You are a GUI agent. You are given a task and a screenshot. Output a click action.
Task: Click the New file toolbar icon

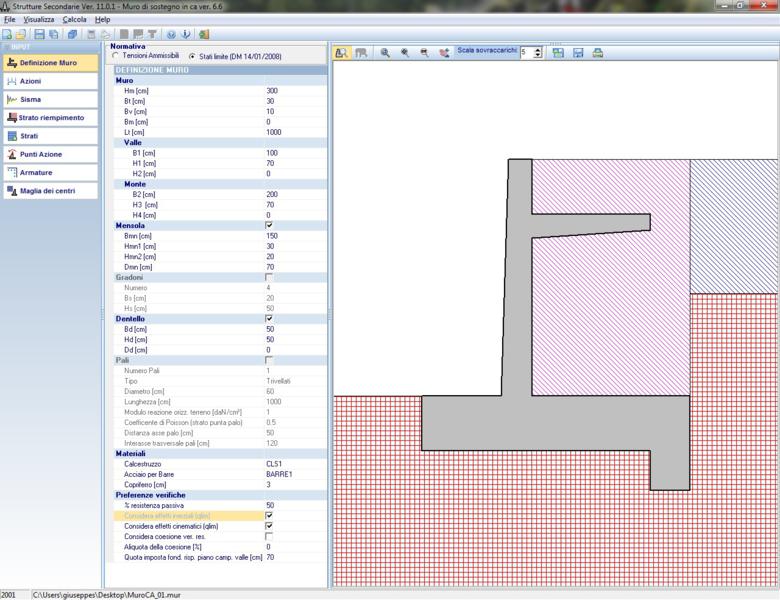[x=7, y=34]
